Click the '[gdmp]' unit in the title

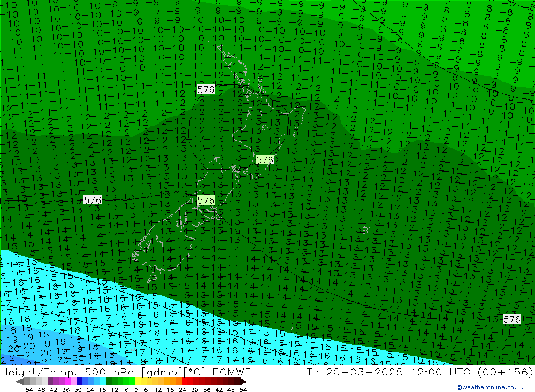(x=162, y=372)
